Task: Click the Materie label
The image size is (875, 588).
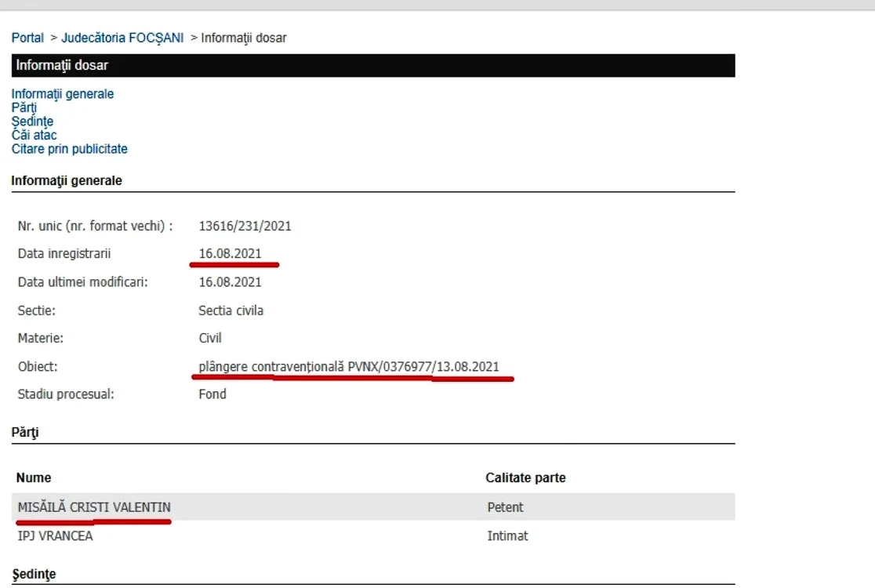Action: (x=41, y=338)
